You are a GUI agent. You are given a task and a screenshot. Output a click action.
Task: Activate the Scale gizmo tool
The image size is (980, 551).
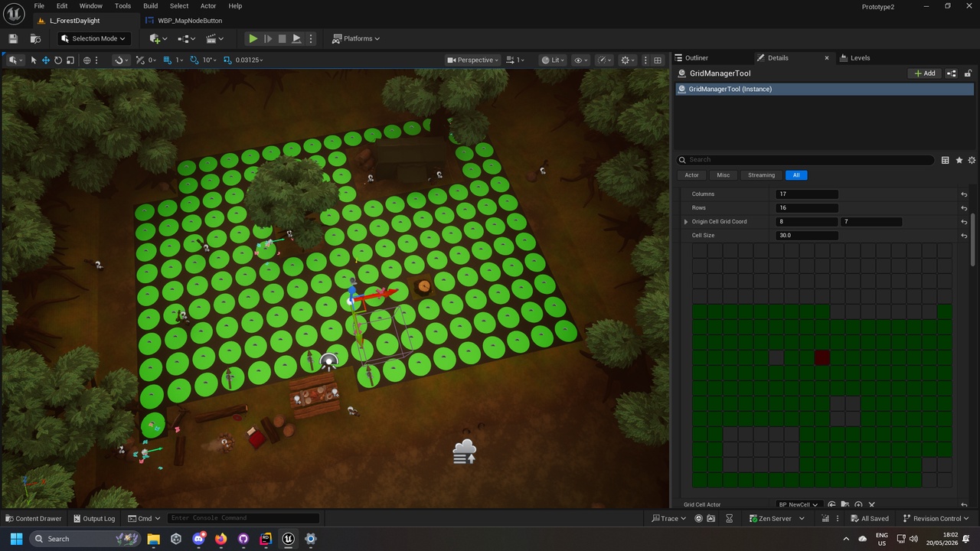point(70,60)
